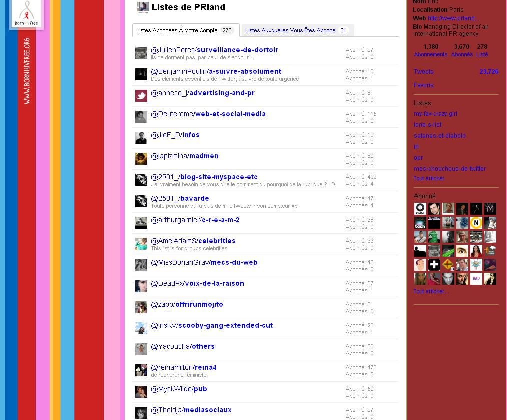Select the 'tech' logo avatar among followers
Image resolution: width=507 pixels, height=420 pixels.
(x=420, y=223)
